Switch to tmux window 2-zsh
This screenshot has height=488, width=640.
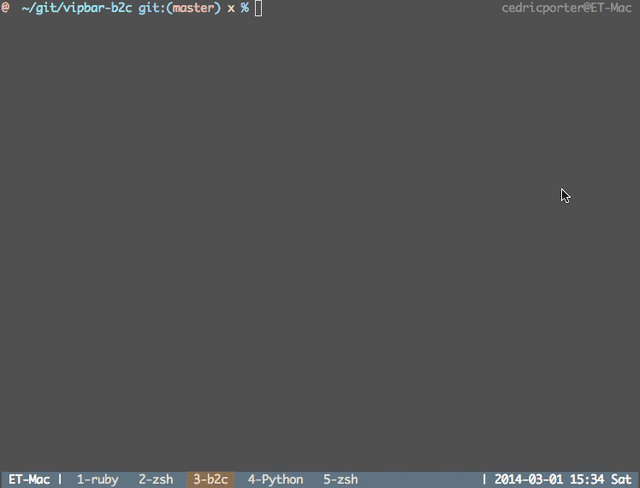[156, 479]
